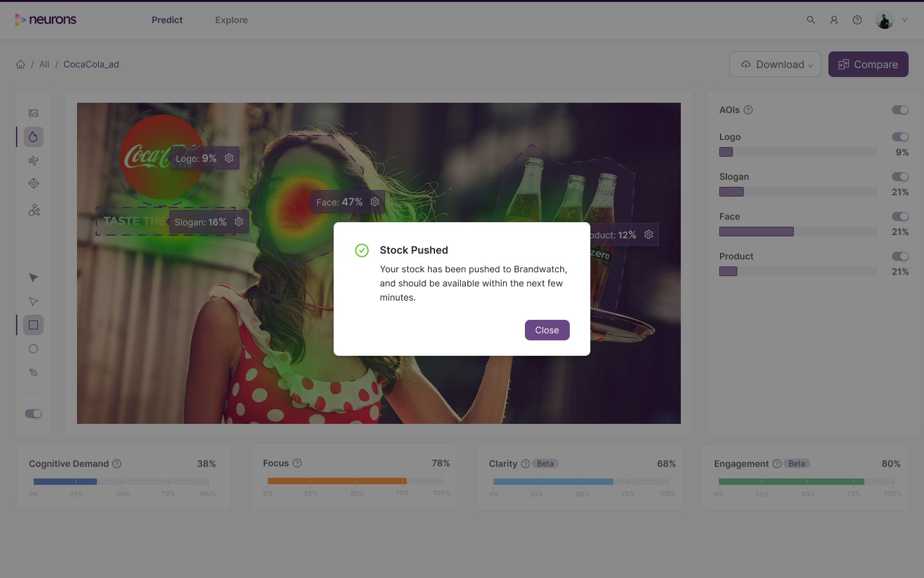Go to home via breadcrumb icon

click(21, 64)
